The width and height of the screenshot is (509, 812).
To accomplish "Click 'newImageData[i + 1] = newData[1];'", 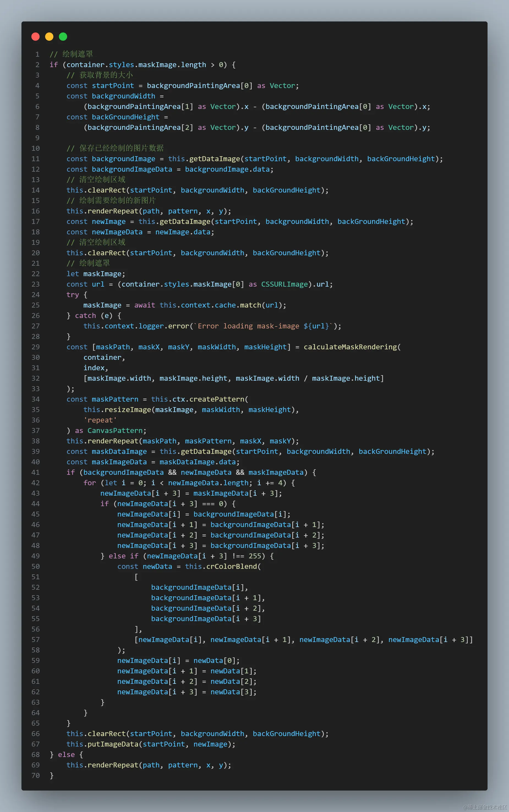I will (187, 671).
